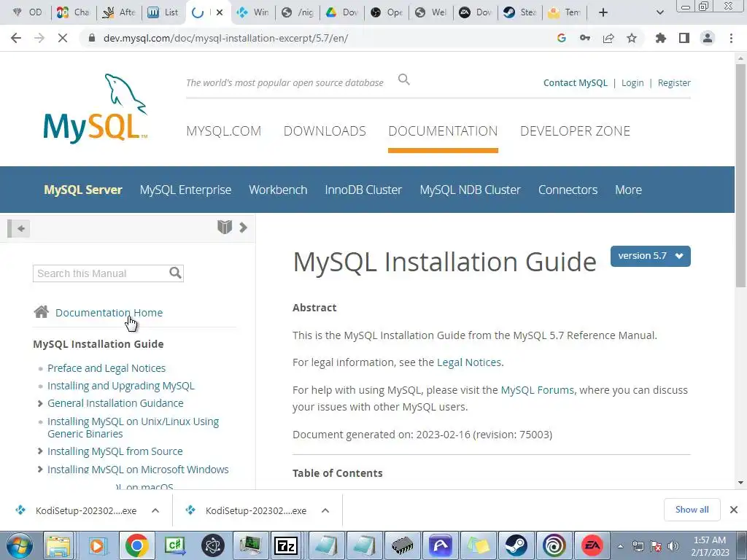747x560 pixels.
Task: Open 7-Zip from the taskbar
Action: (286, 545)
